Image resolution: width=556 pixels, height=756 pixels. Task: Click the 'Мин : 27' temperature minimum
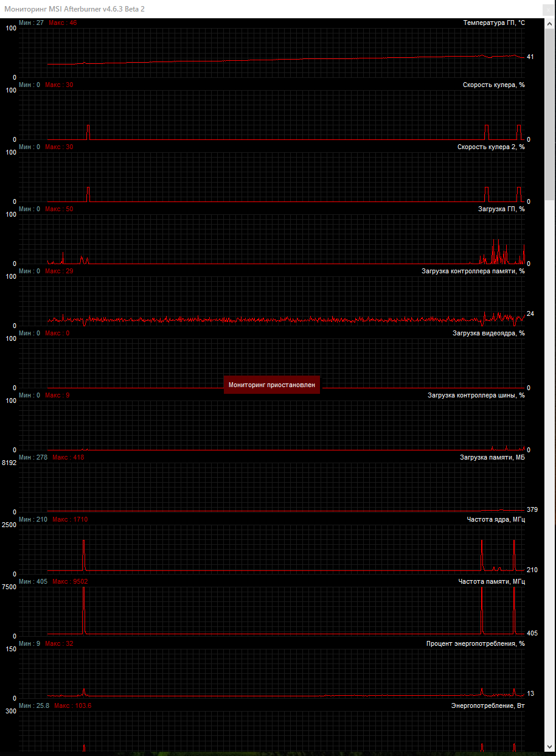[x=31, y=23]
